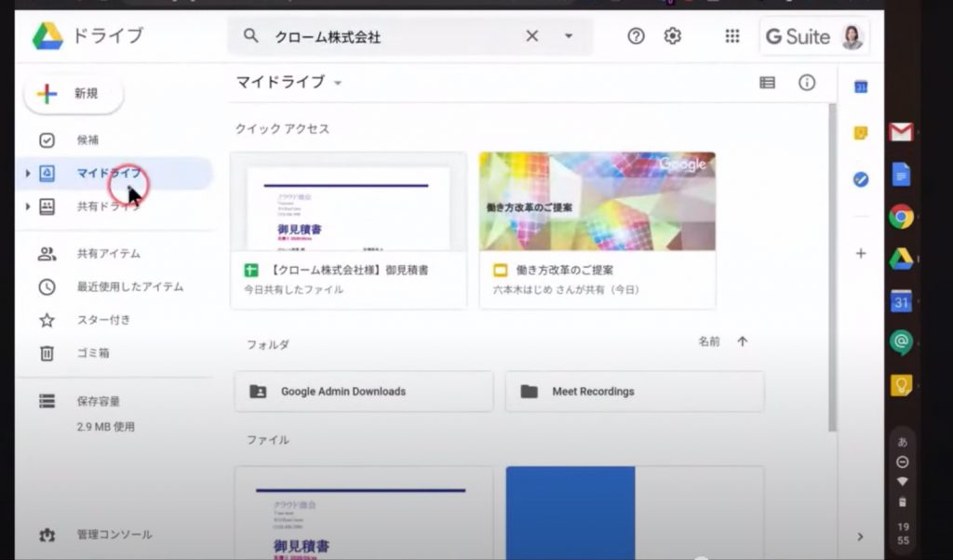Click the Google Drive logo
The image size is (953, 560).
(47, 36)
